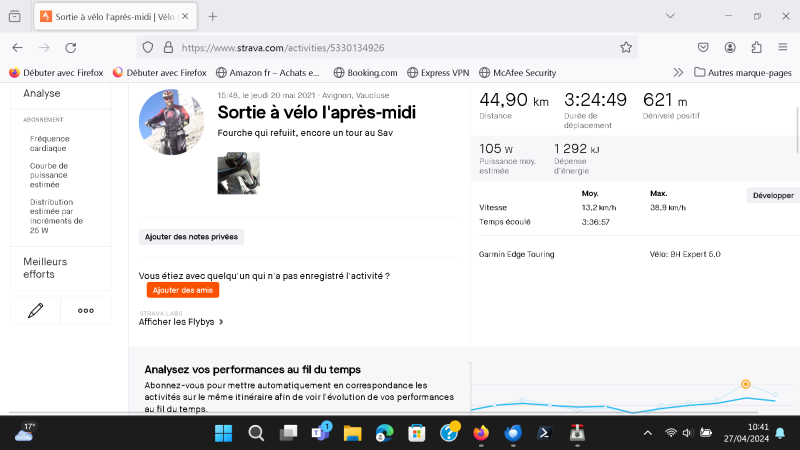800x450 pixels.
Task: Click the 3:24:49 duration value
Action: pyautogui.click(x=595, y=100)
